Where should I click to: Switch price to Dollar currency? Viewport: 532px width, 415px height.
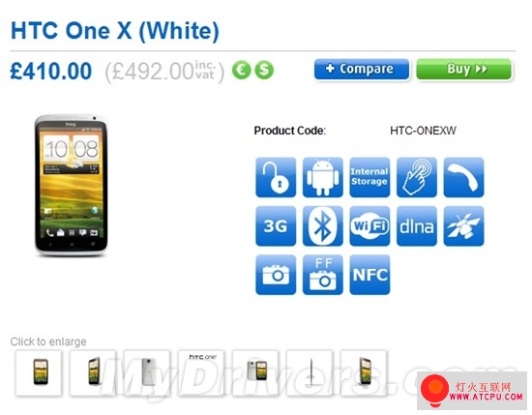[264, 70]
